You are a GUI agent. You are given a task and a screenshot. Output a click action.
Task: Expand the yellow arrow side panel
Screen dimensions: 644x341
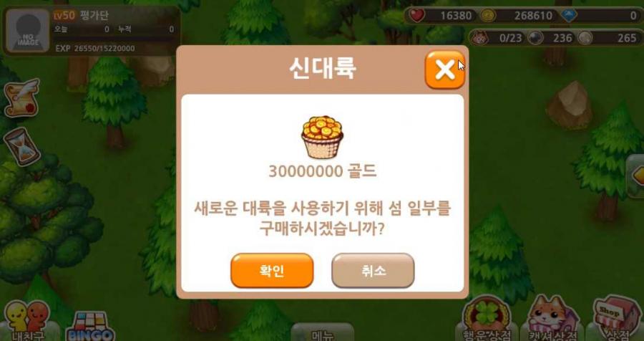[x=636, y=176]
